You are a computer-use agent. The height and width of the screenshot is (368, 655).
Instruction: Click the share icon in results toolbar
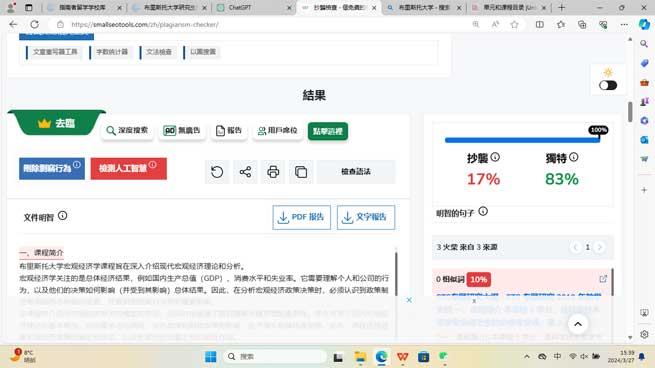click(x=245, y=172)
